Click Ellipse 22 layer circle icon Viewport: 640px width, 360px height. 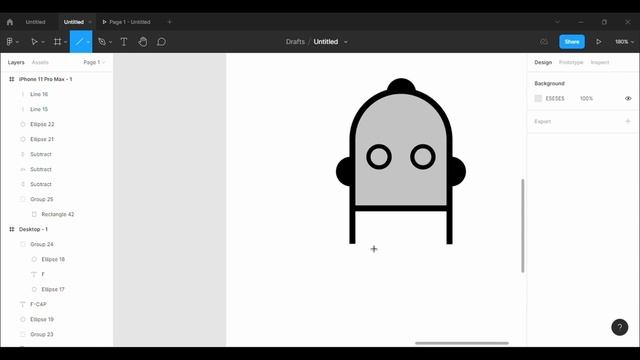click(23, 124)
